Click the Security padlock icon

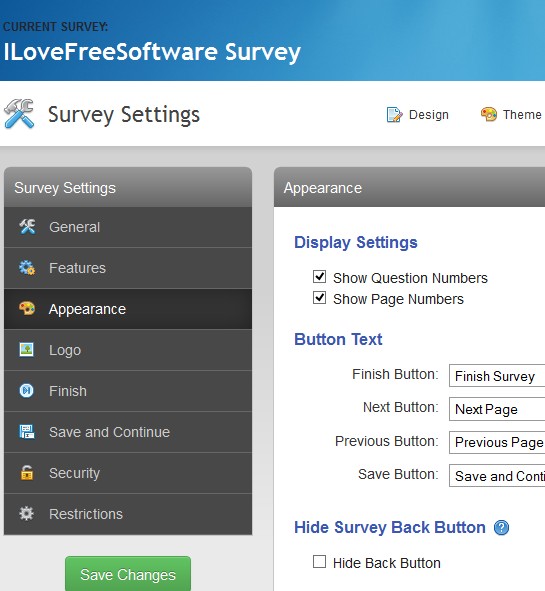27,473
